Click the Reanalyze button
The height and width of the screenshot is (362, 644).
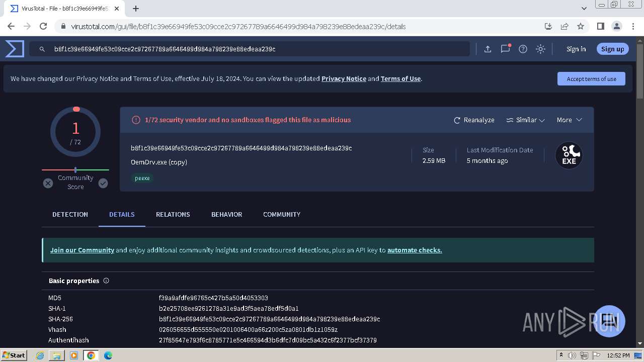tap(474, 120)
